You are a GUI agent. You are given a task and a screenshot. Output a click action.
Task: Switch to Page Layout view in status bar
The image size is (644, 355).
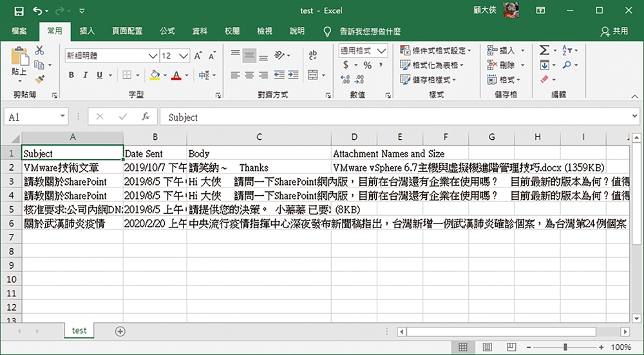(487, 347)
